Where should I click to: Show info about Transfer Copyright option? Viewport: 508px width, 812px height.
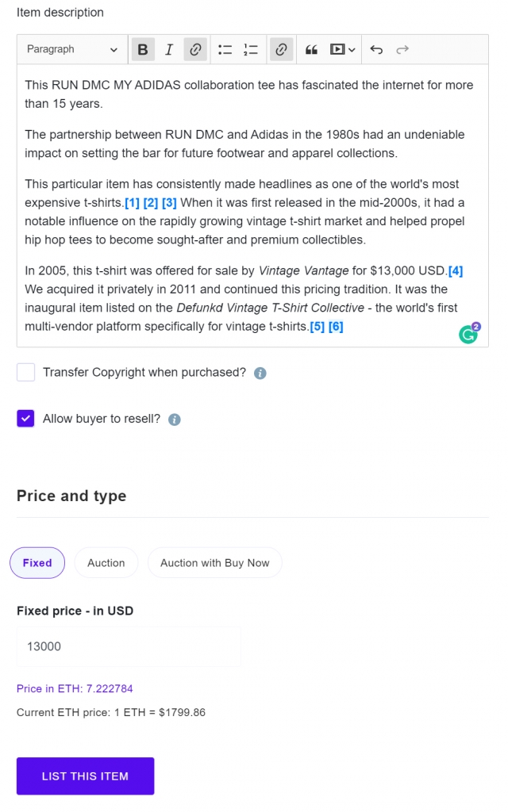click(x=260, y=373)
